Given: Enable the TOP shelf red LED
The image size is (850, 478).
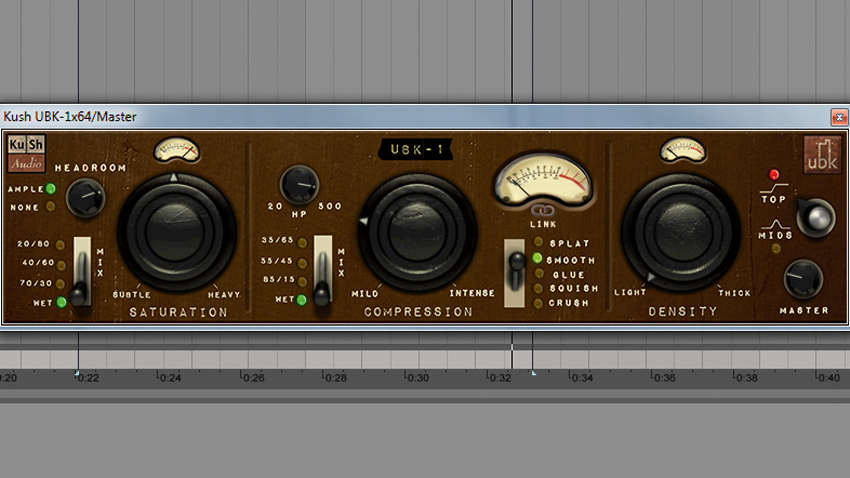Looking at the screenshot, I should (x=774, y=175).
